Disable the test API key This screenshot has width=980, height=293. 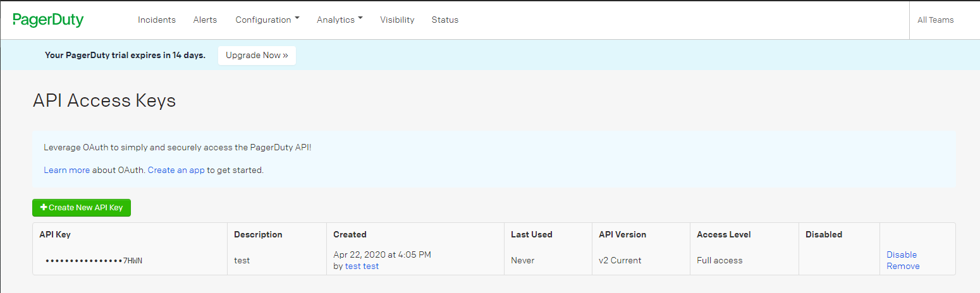tap(902, 254)
